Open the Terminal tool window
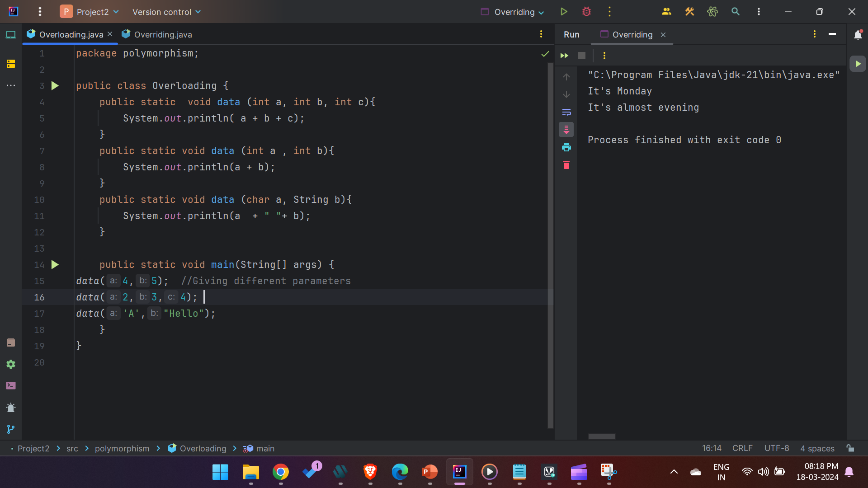The image size is (868, 488). (x=11, y=385)
